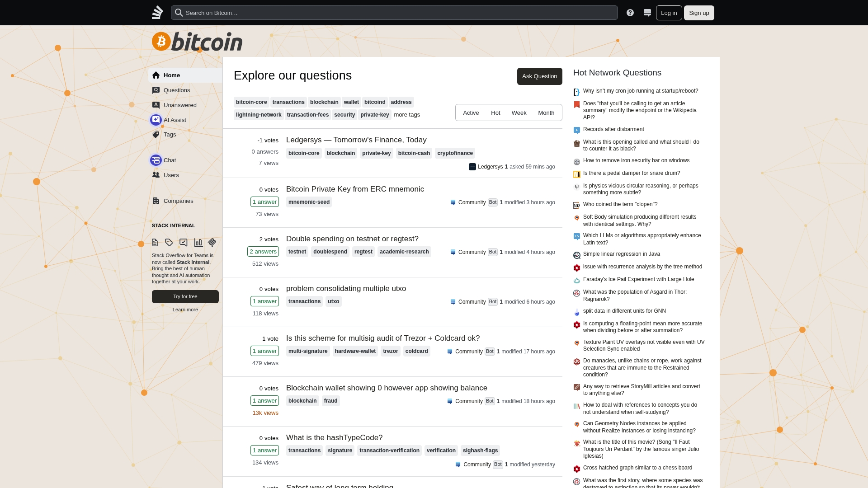The image size is (868, 488).
Task: Open the Stack Exchange inbox icon
Action: 647,13
